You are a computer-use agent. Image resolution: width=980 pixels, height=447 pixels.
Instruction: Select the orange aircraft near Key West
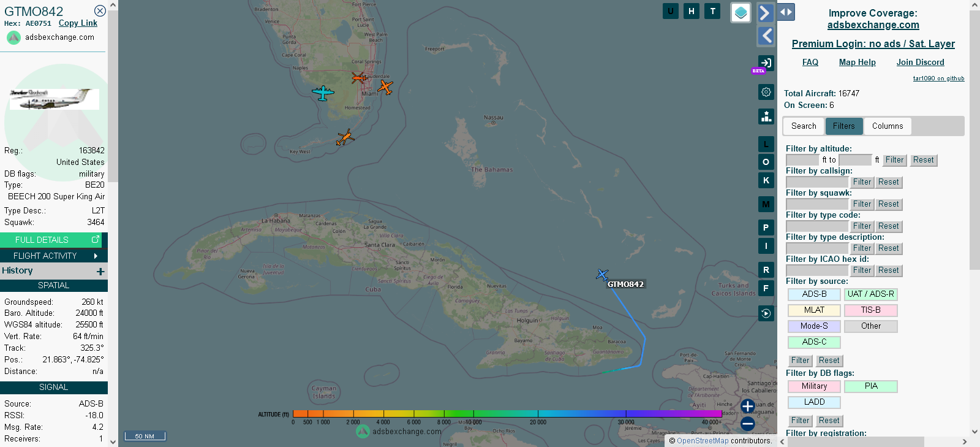[345, 137]
